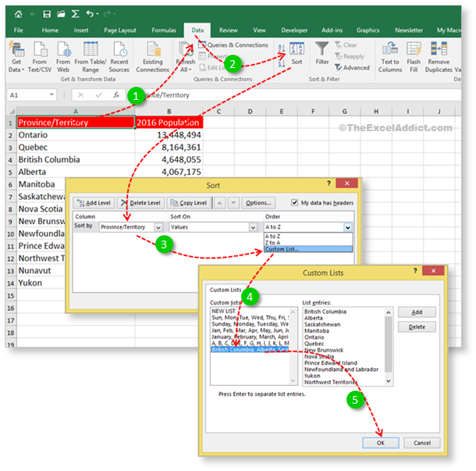Click Options... in Sort dialog

point(258,202)
